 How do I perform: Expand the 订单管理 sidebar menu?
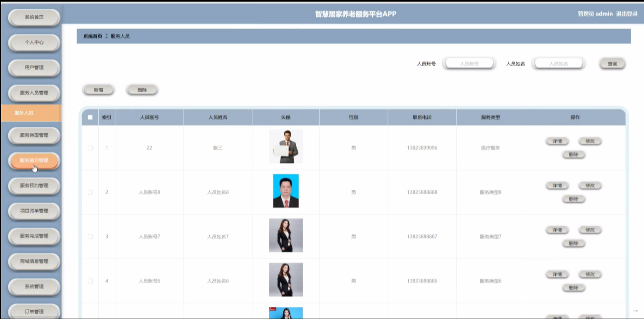click(34, 311)
